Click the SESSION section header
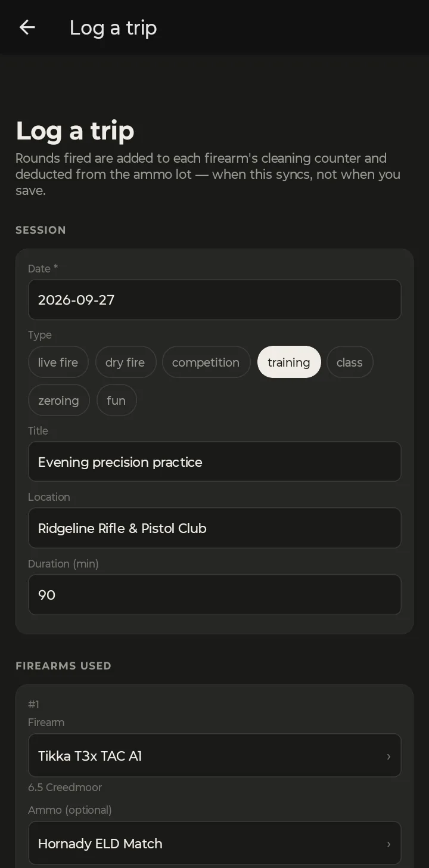The image size is (429, 868). 41,230
